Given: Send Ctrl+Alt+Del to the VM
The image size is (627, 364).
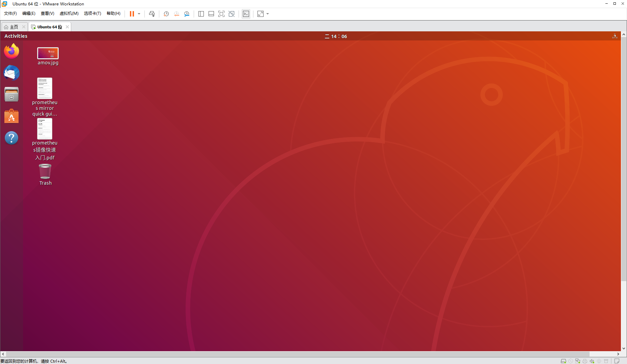Looking at the screenshot, I should click(x=152, y=14).
